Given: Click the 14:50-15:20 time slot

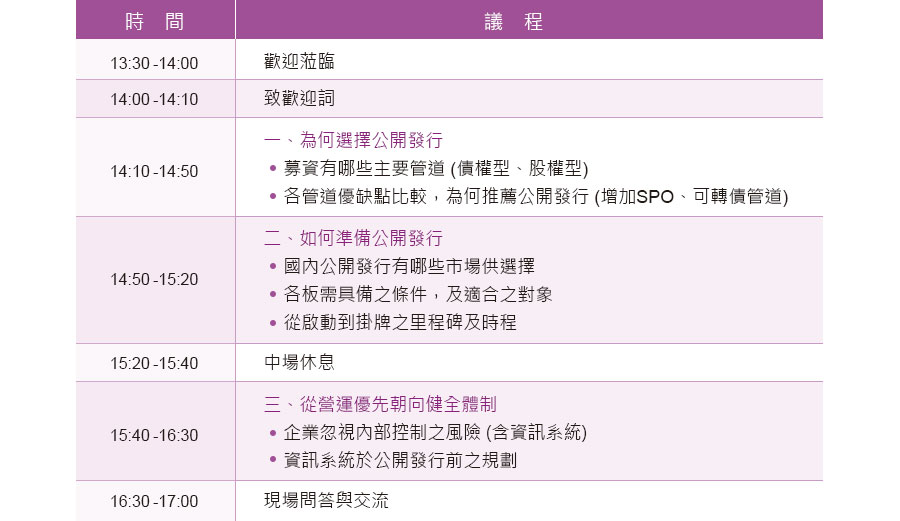Looking at the screenshot, I should [x=155, y=280].
